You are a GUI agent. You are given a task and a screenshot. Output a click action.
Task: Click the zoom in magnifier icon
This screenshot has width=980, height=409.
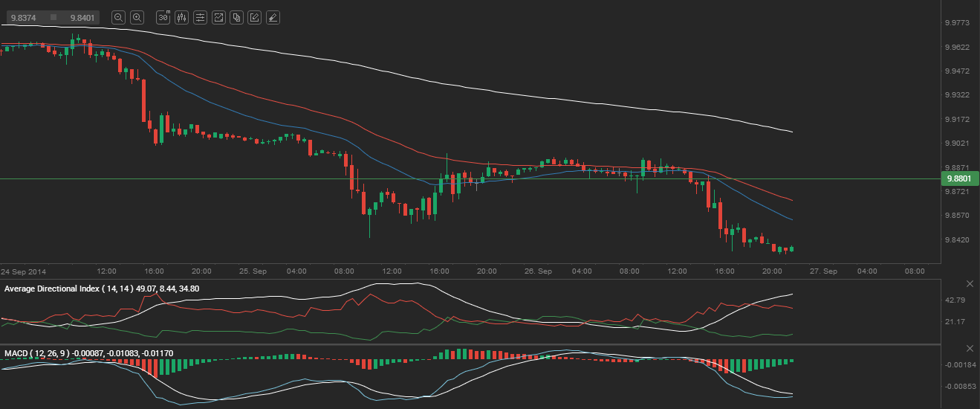[x=137, y=17]
